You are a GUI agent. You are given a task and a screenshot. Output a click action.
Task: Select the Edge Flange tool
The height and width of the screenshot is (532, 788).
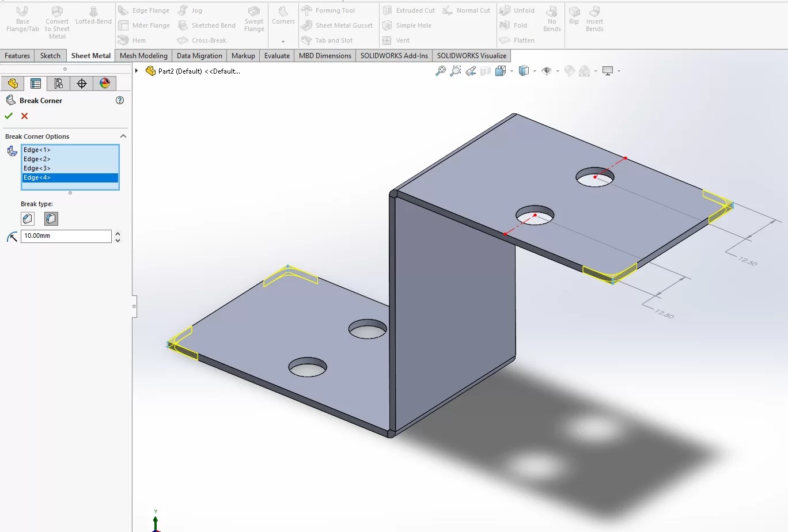144,10
